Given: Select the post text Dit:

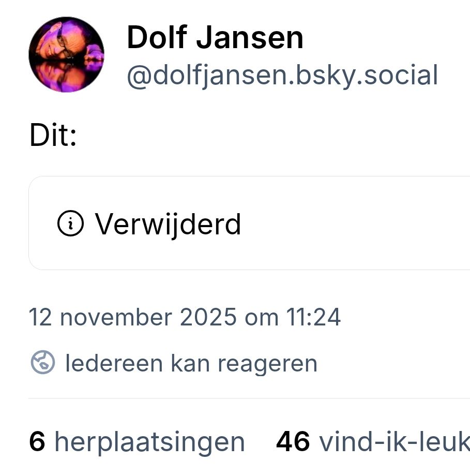Looking at the screenshot, I should [x=53, y=135].
